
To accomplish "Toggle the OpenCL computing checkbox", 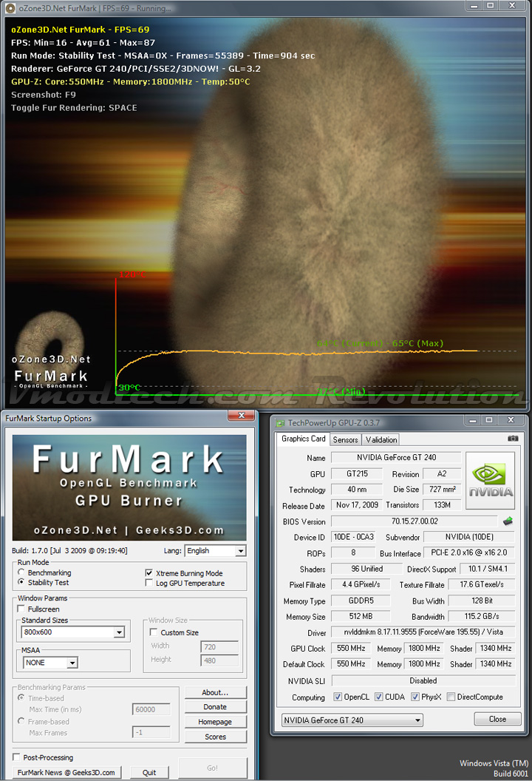I will (338, 697).
